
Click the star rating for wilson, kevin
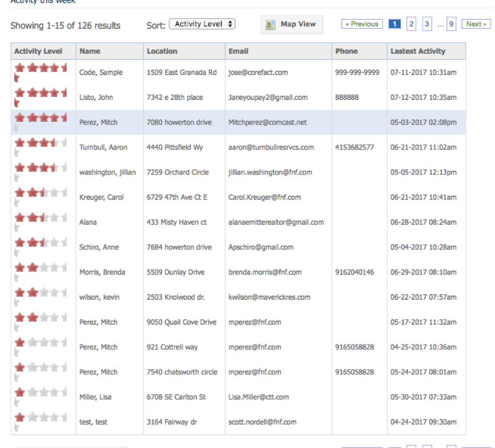41,297
